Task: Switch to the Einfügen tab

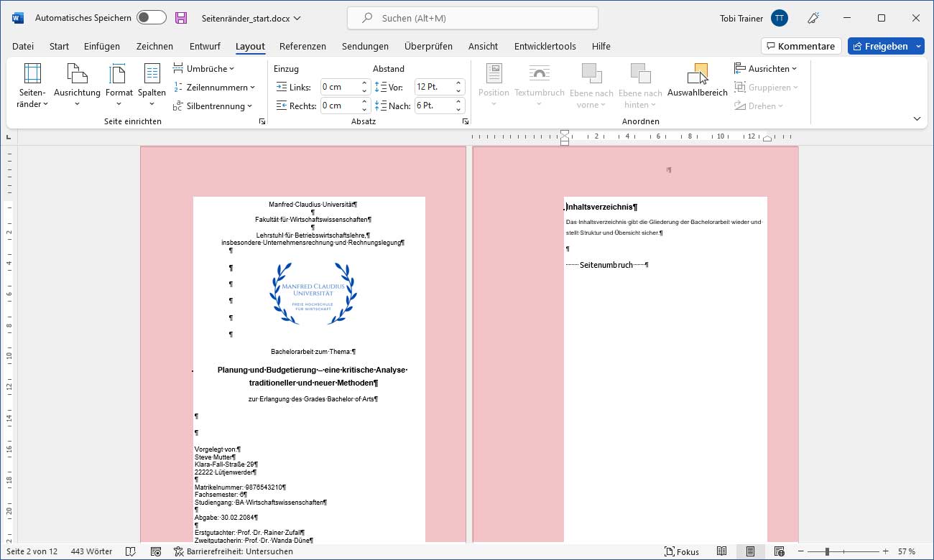Action: tap(102, 46)
